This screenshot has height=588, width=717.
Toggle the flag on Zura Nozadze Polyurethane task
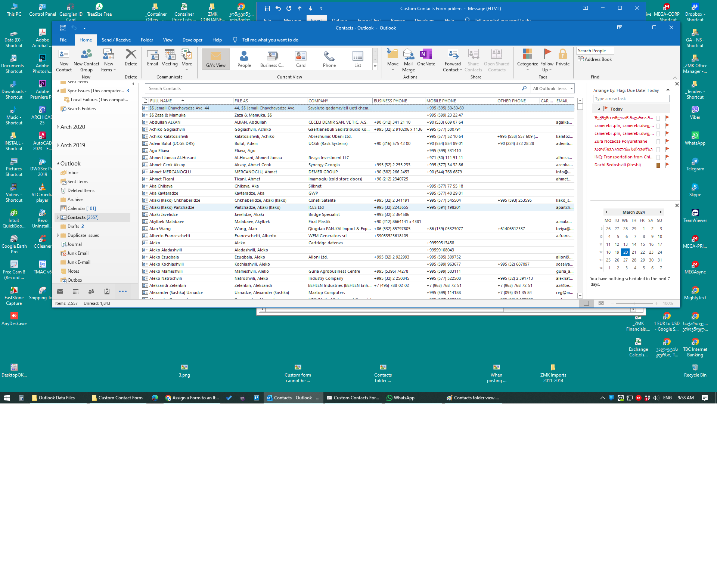point(667,142)
